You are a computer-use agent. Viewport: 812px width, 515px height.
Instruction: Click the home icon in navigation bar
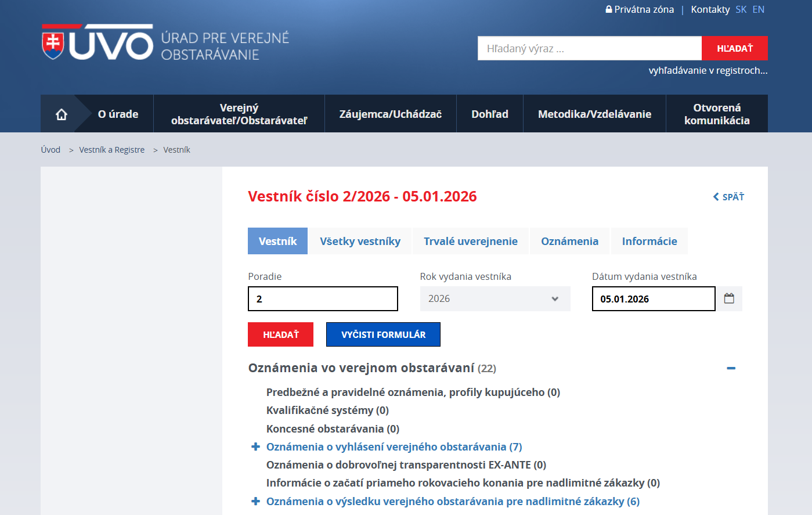pos(62,114)
